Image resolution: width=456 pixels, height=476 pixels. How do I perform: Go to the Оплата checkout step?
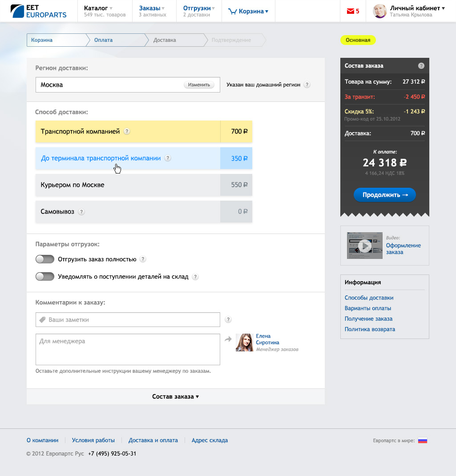point(103,40)
